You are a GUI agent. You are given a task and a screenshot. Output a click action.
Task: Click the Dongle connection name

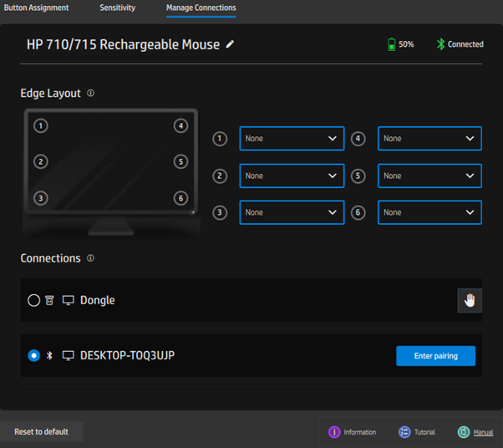tap(98, 300)
